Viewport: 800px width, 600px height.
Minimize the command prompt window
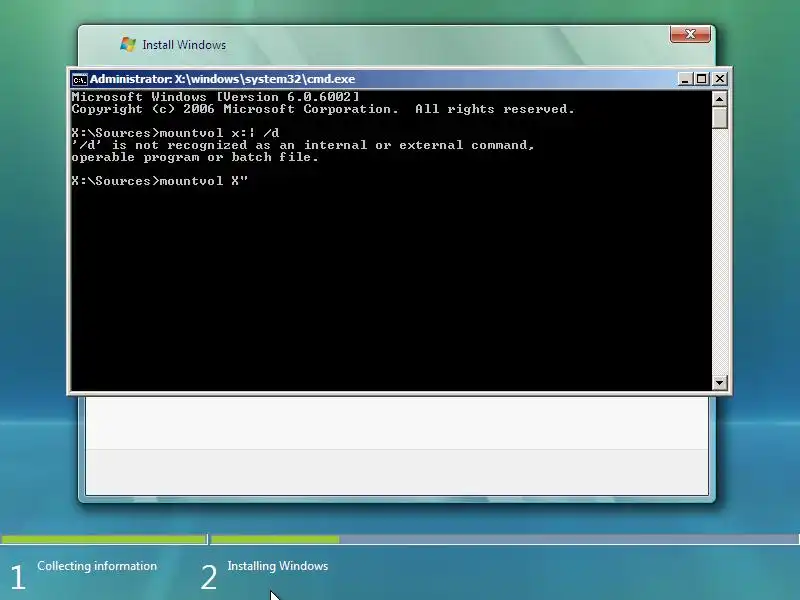685,79
